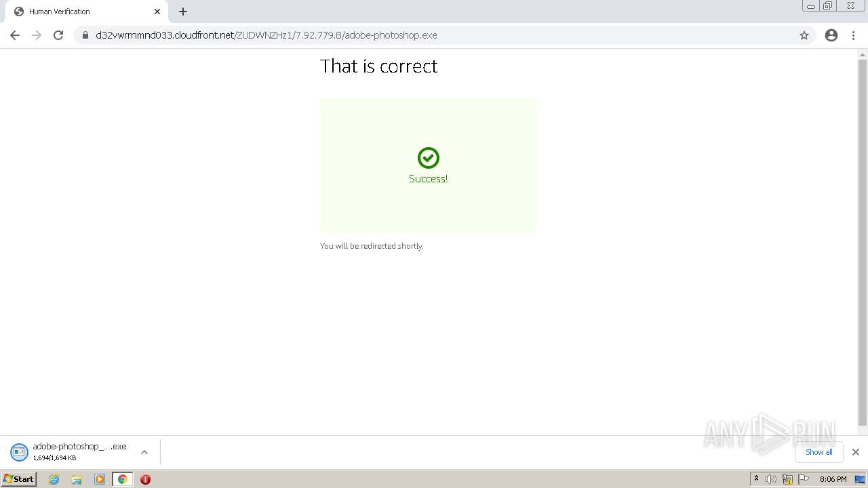Click the 'That is correct' heading

[379, 66]
